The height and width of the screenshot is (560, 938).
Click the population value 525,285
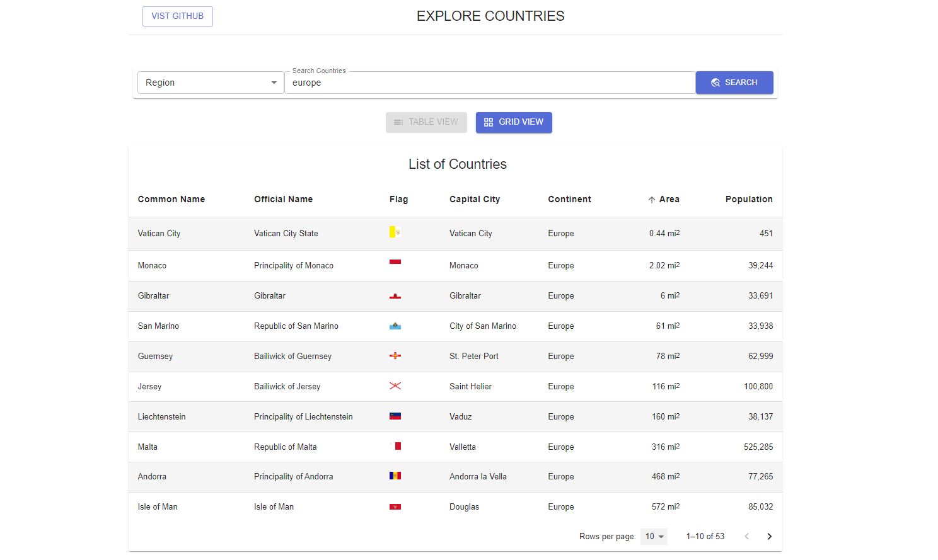tap(758, 447)
